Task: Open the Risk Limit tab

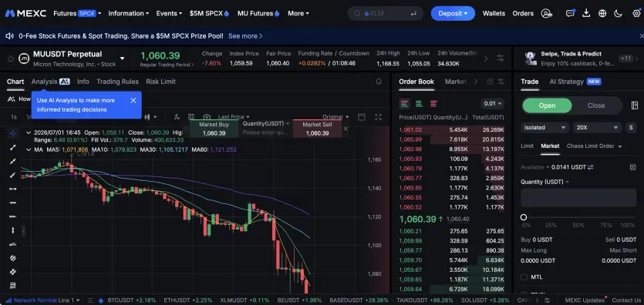Action: [x=160, y=82]
